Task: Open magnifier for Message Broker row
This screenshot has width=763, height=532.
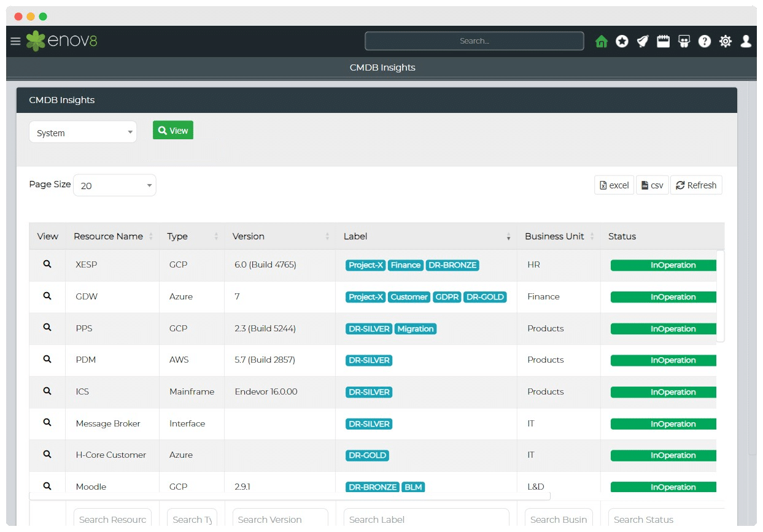Action: pyautogui.click(x=47, y=423)
